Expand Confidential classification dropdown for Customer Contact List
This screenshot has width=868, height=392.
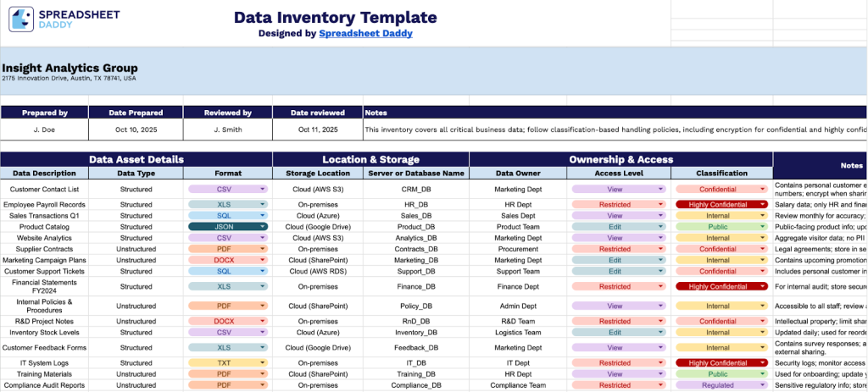pos(763,190)
